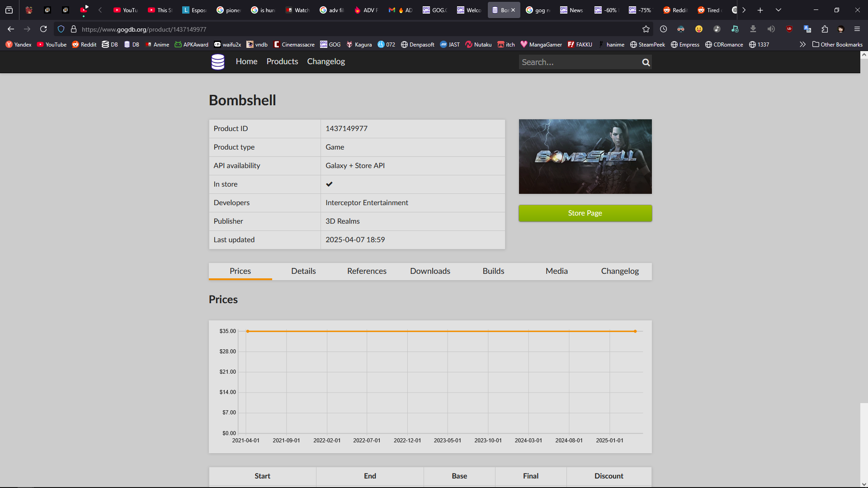Open a new browser tab with plus
This screenshot has height=488, width=868.
tap(760, 10)
